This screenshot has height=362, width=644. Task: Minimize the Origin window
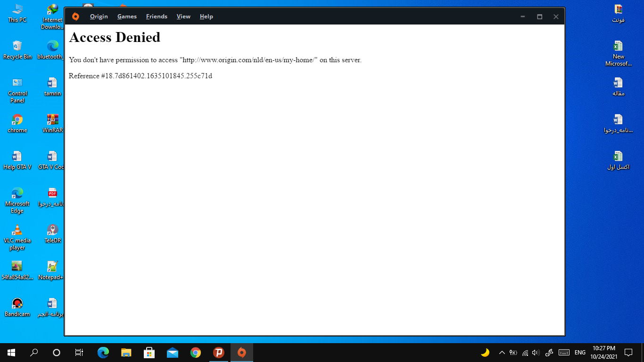tap(523, 16)
